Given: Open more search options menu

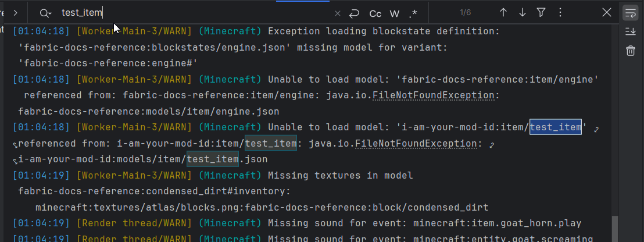Looking at the screenshot, I should [x=560, y=12].
